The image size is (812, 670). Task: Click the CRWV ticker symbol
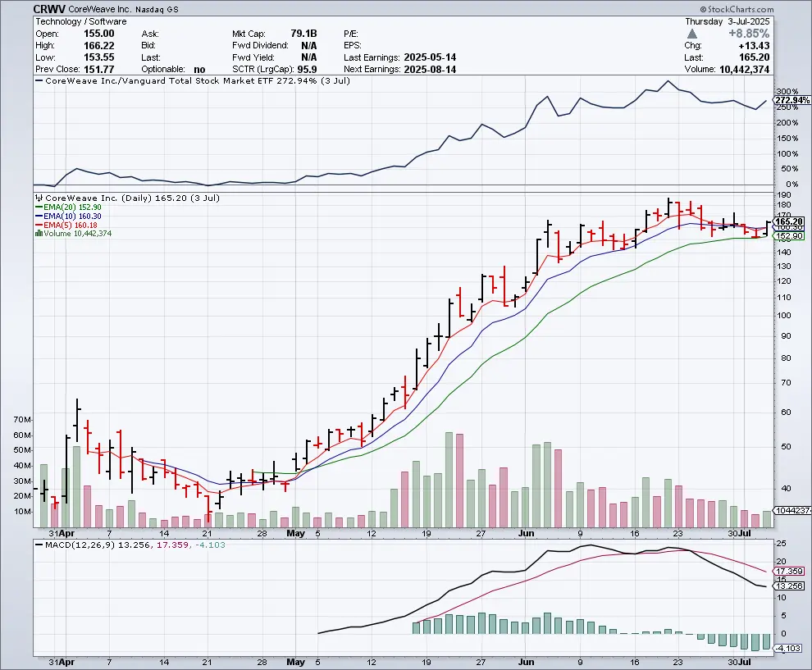pyautogui.click(x=49, y=9)
